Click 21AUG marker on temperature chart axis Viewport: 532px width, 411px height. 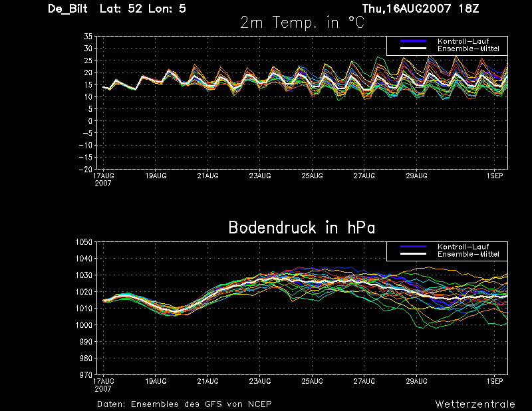[x=207, y=176]
